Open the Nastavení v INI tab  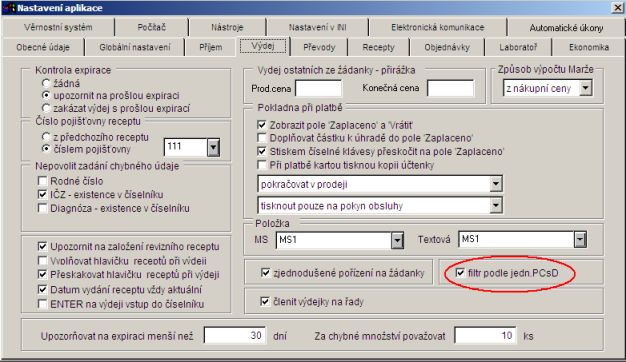pos(317,28)
